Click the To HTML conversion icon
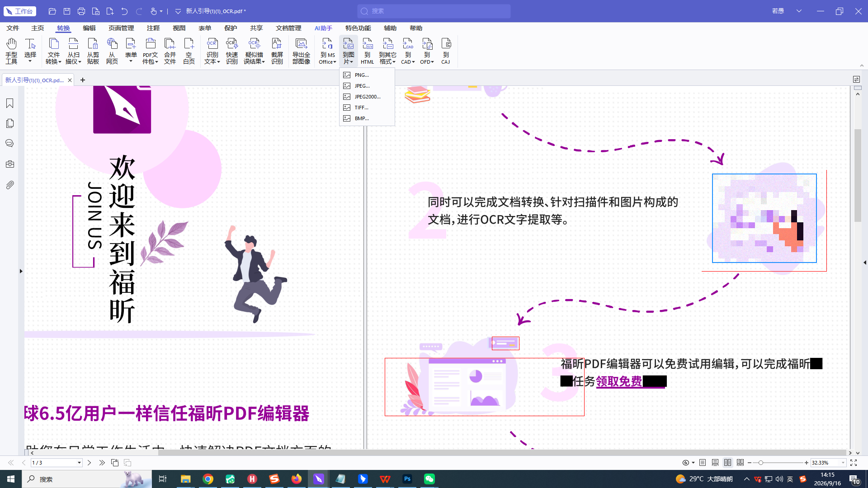The height and width of the screenshot is (488, 868). 367,51
